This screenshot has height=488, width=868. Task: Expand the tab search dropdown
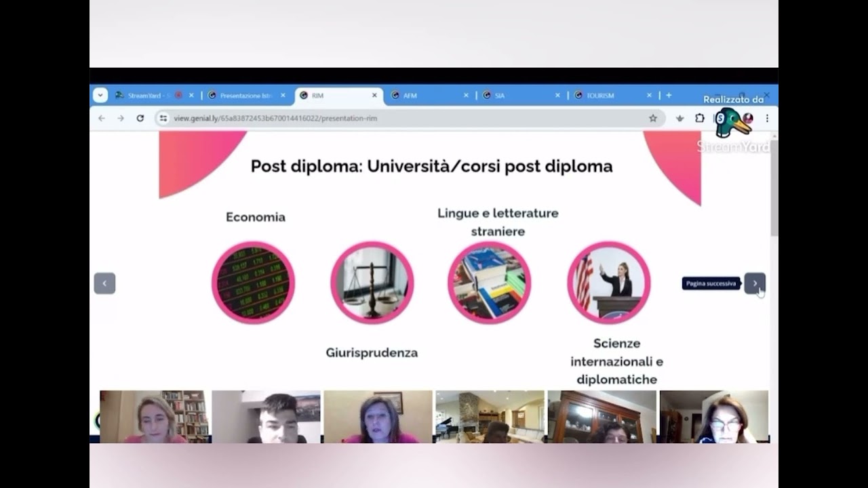point(100,96)
